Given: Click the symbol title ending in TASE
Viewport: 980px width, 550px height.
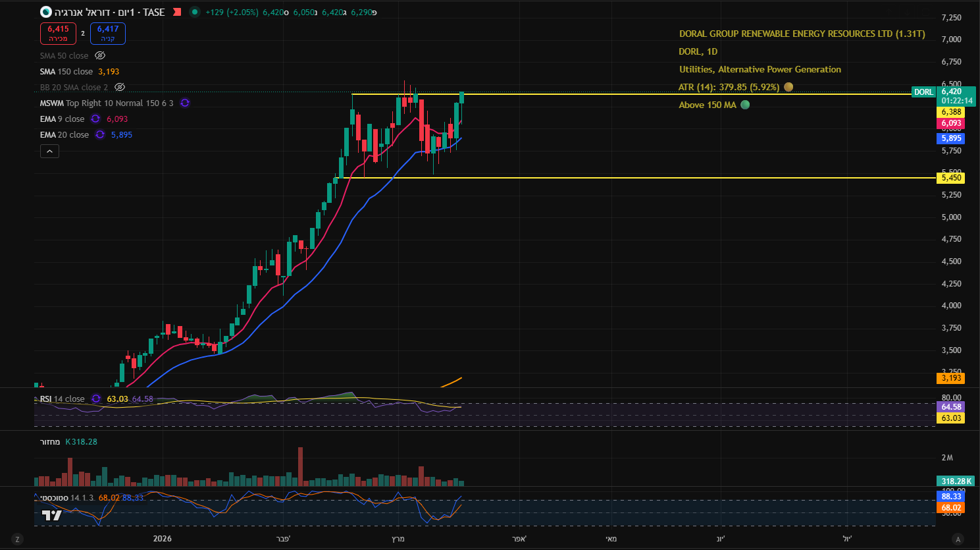Looking at the screenshot, I should tap(110, 12).
